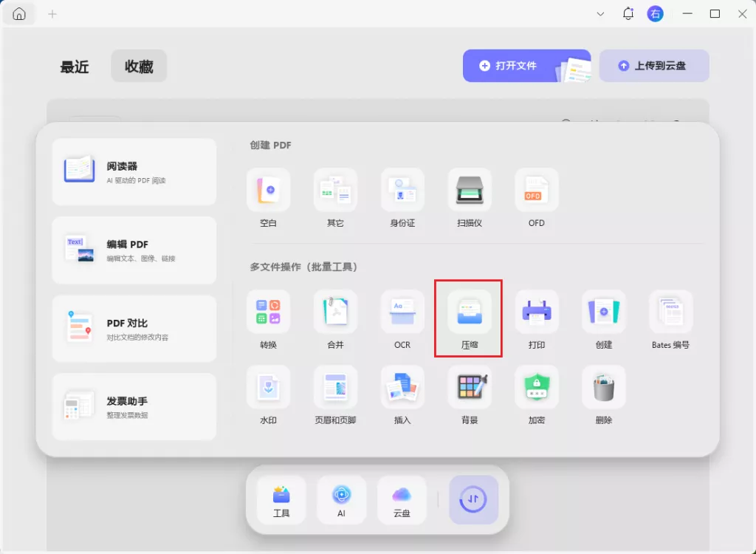Switch to the 最近 tab
Screen dimensions: 756x554
(x=75, y=66)
